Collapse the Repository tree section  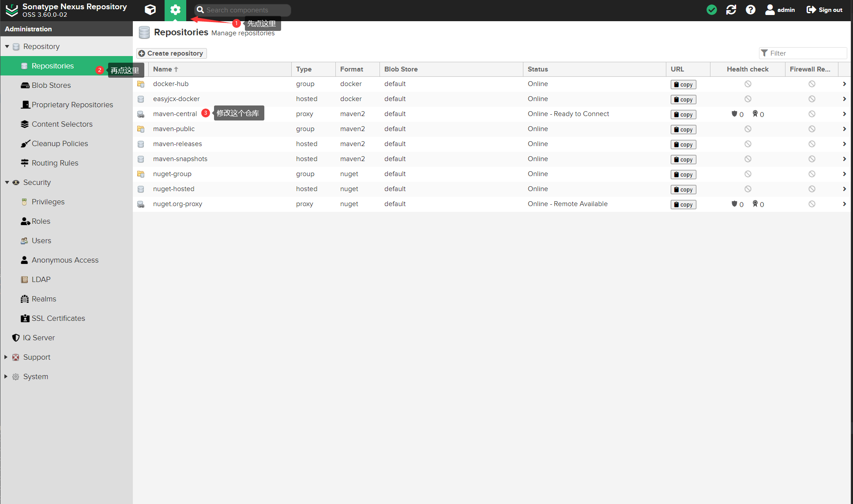coord(7,46)
